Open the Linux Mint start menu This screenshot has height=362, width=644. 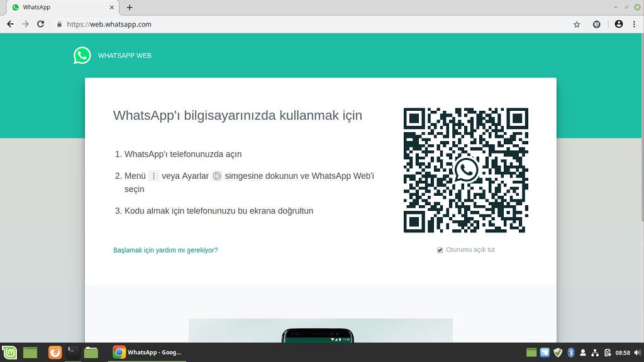point(10,353)
